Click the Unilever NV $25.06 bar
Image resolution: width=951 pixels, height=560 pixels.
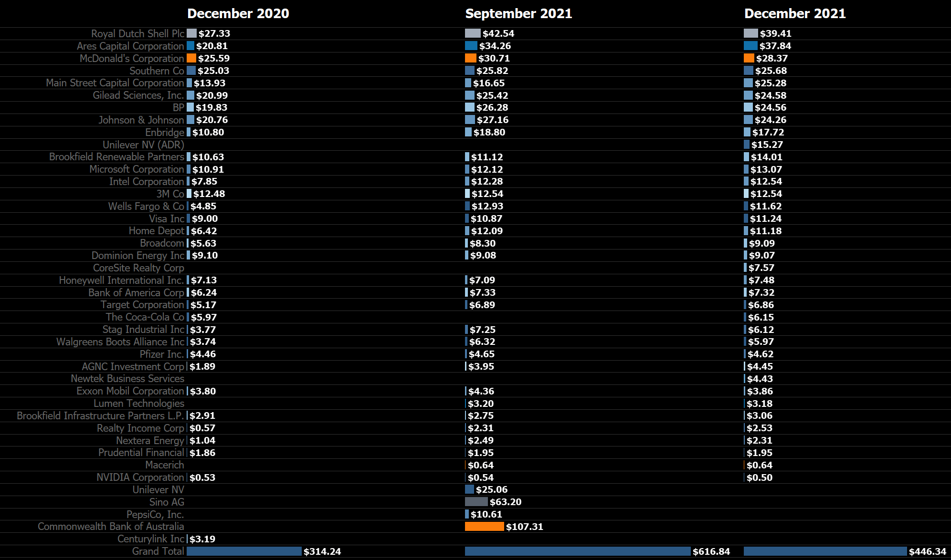[469, 489]
